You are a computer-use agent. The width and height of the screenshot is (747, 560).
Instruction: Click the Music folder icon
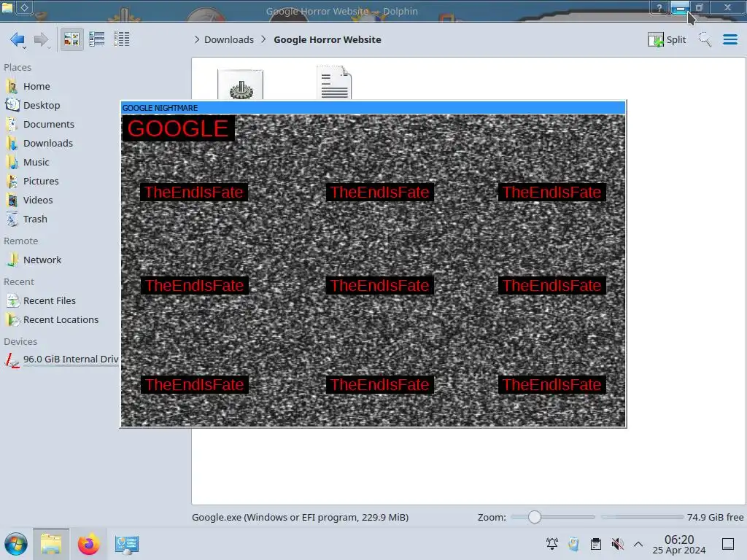[12, 163]
